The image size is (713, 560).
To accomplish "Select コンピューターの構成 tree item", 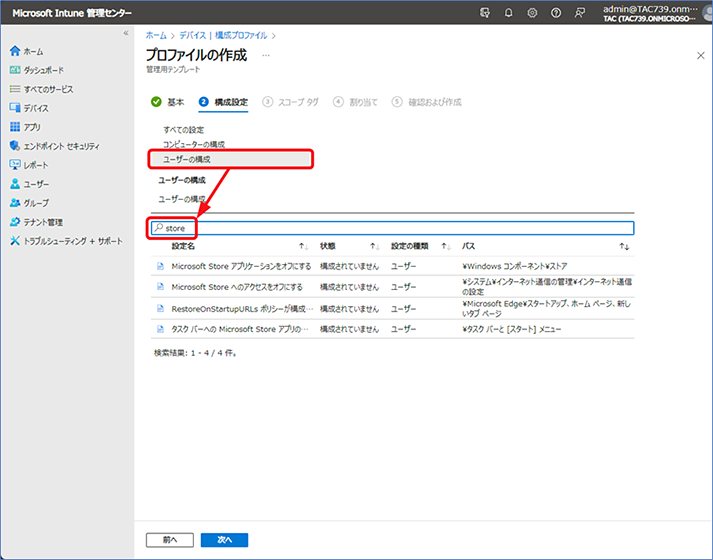I will click(x=194, y=144).
